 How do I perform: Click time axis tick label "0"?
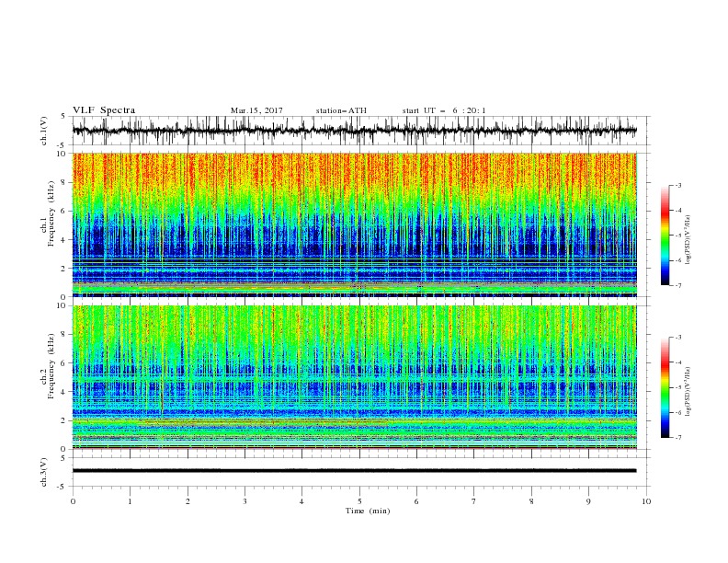coord(73,501)
